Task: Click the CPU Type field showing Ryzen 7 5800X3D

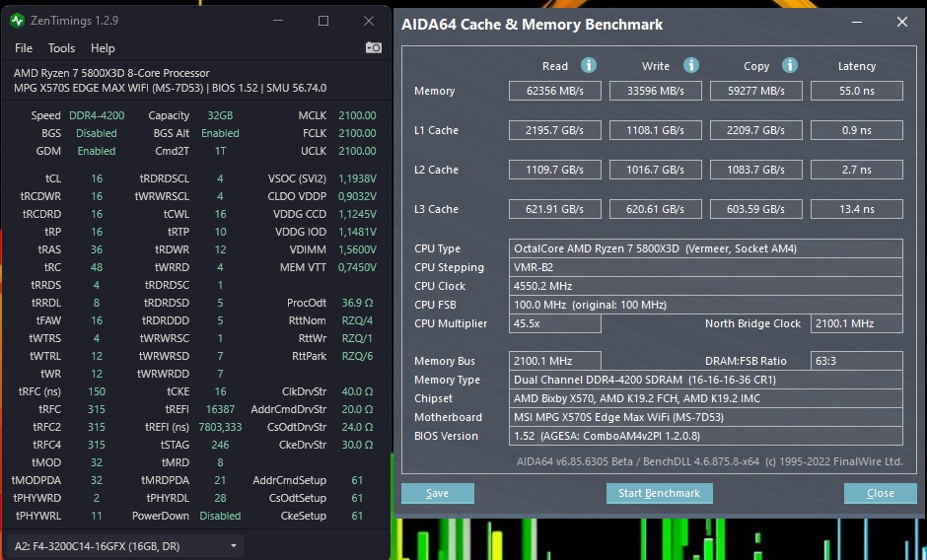Action: pos(706,248)
